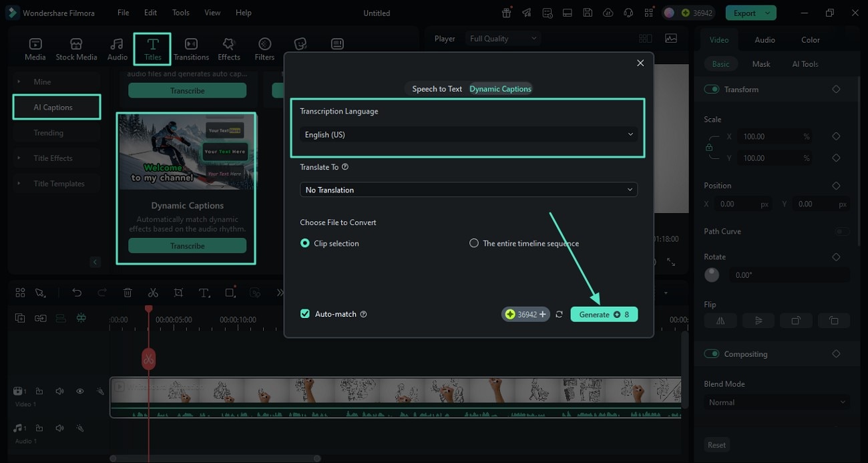Click the text tool icon in timeline toolbar
The image size is (868, 463).
click(x=204, y=293)
